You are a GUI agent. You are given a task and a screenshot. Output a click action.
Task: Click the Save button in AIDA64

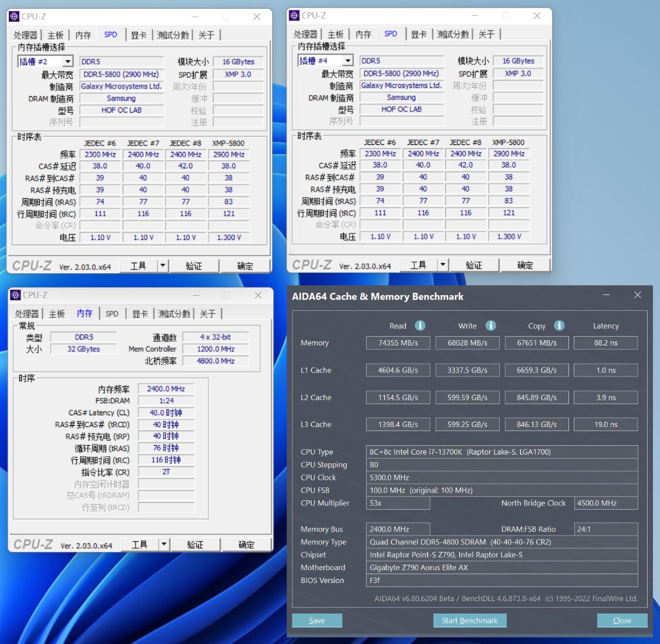317,620
